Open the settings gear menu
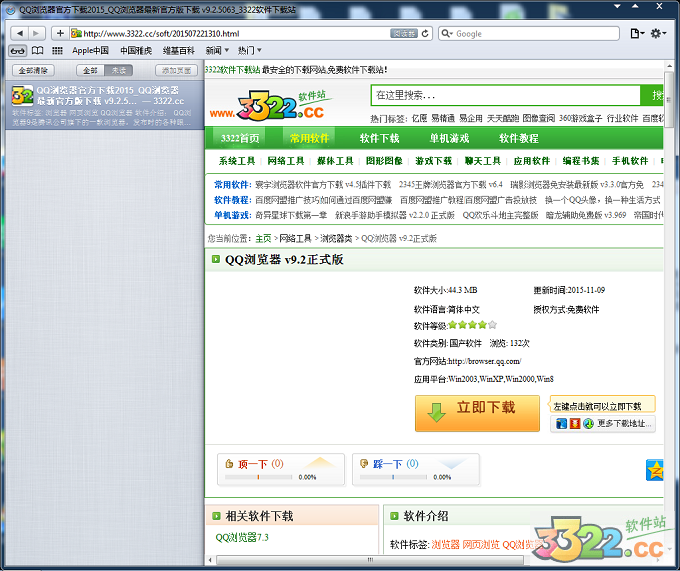The height and width of the screenshot is (571, 680). coord(658,33)
